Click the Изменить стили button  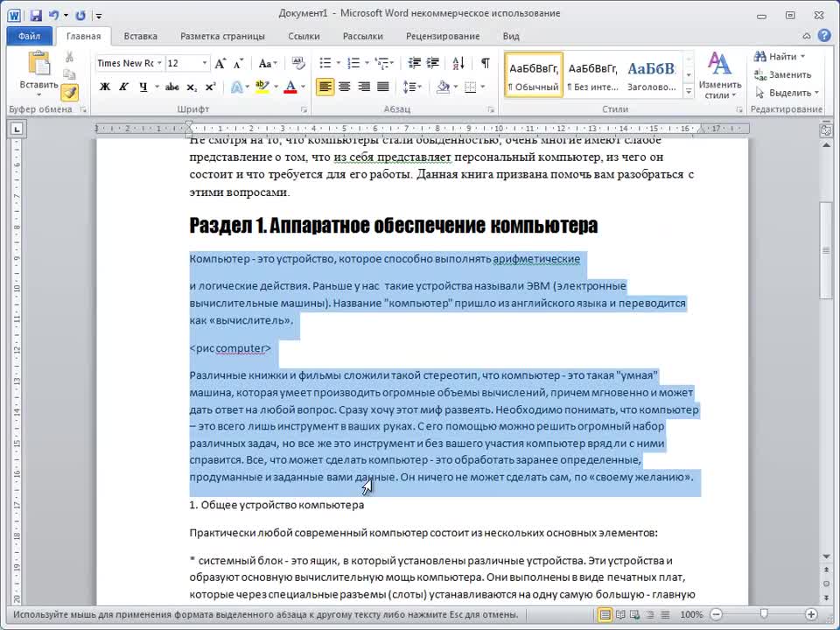(x=719, y=75)
